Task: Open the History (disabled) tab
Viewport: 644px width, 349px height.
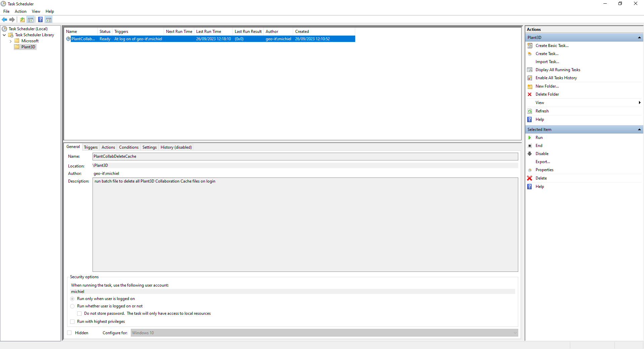Action: [176, 147]
